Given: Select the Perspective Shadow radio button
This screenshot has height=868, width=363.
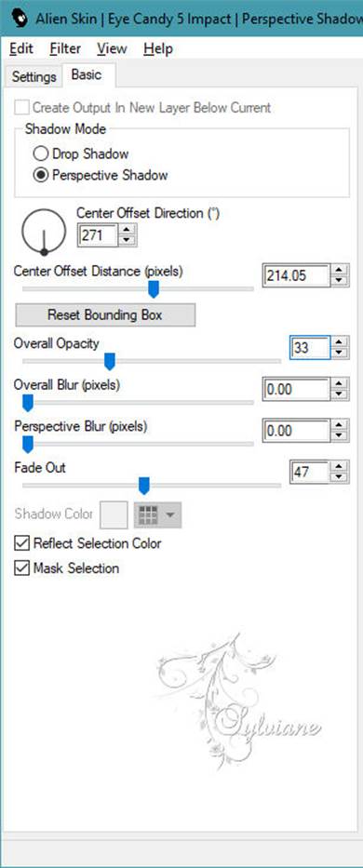Looking at the screenshot, I should (x=41, y=176).
